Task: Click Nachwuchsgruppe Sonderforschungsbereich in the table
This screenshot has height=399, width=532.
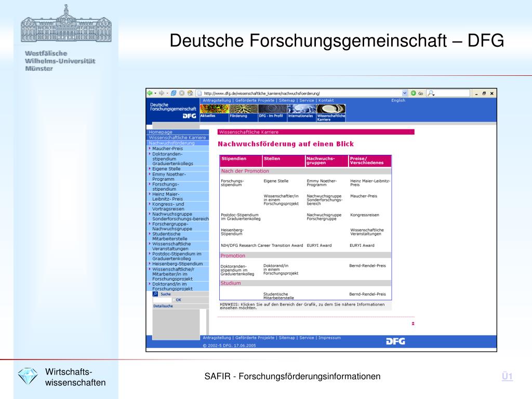Action: (x=325, y=200)
